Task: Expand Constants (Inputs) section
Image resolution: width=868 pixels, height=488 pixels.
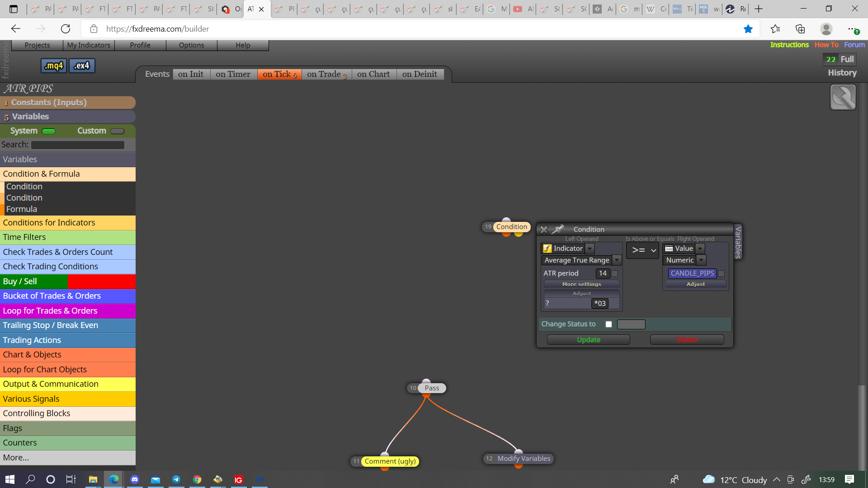Action: tap(68, 103)
